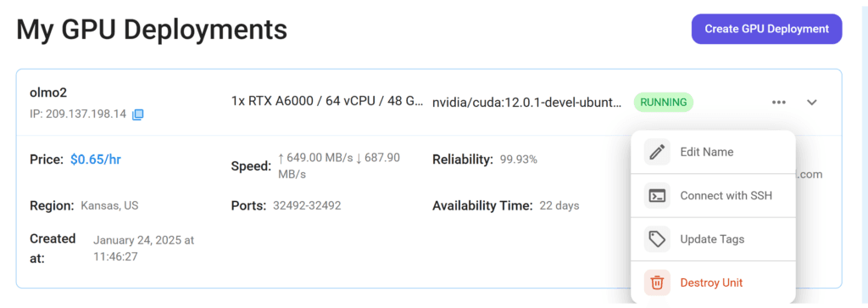Click the tag icon for Update Tags
Image resolution: width=868 pixels, height=308 pixels.
657,239
